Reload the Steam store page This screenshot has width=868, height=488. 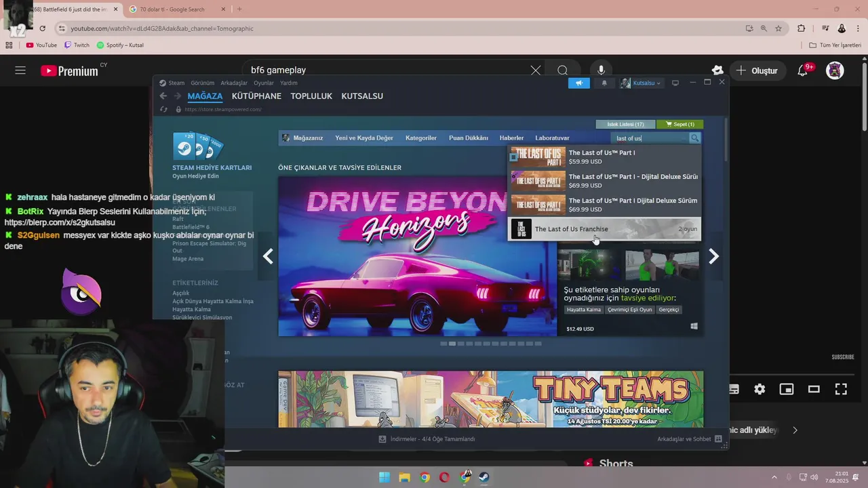[163, 109]
